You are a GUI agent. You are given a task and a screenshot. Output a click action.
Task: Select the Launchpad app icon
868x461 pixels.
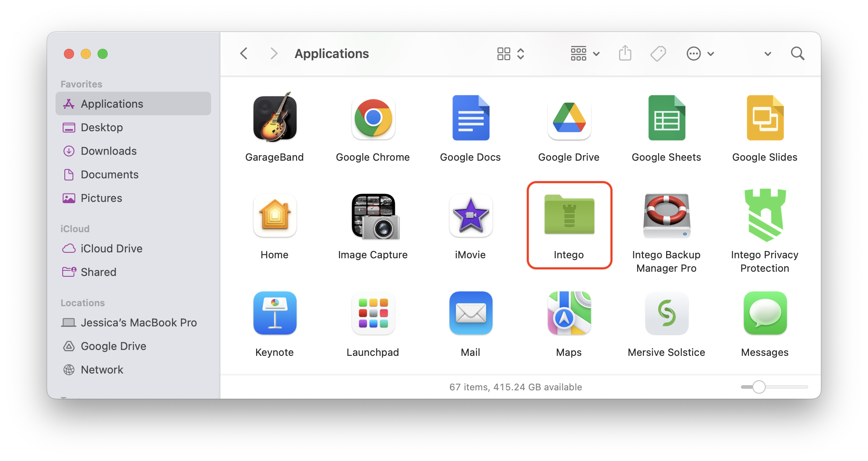(373, 313)
